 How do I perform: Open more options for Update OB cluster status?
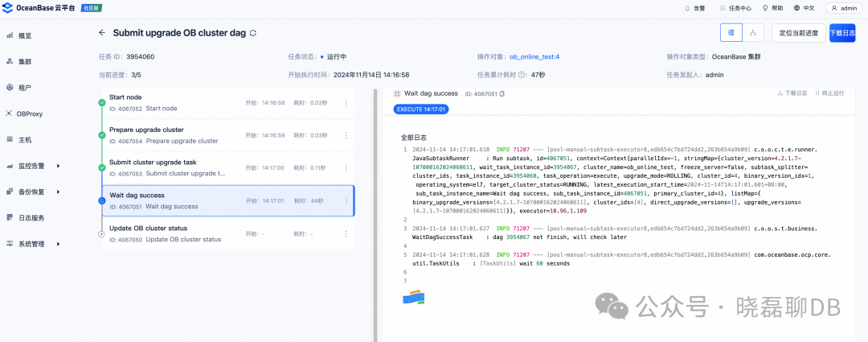click(x=346, y=233)
